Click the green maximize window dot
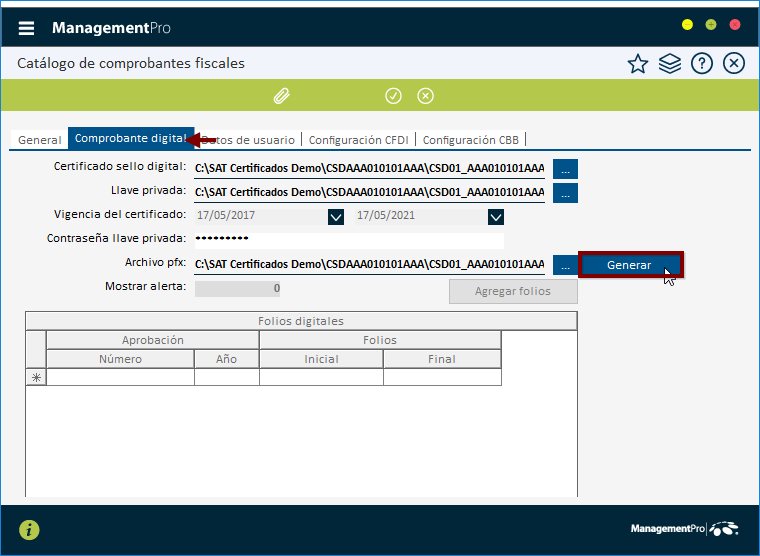The image size is (760, 556). tap(711, 25)
